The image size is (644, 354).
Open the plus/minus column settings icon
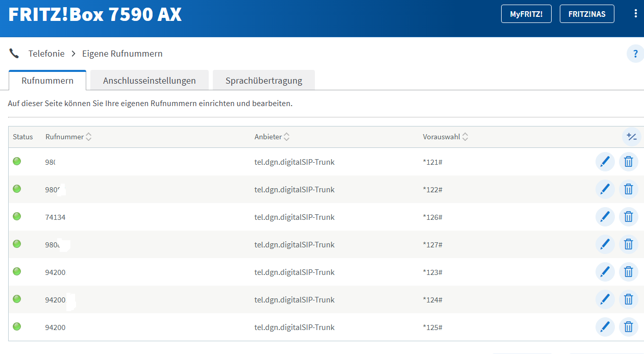[x=632, y=137]
